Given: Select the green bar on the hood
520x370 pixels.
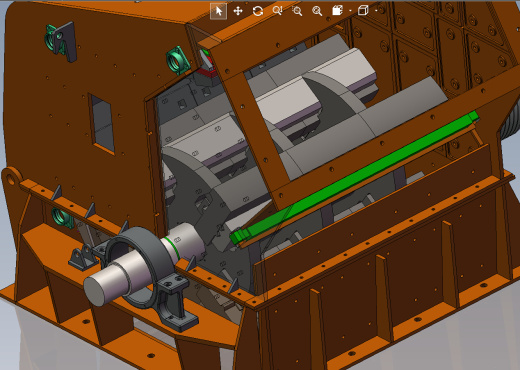Looking at the screenshot, I should tap(355, 177).
